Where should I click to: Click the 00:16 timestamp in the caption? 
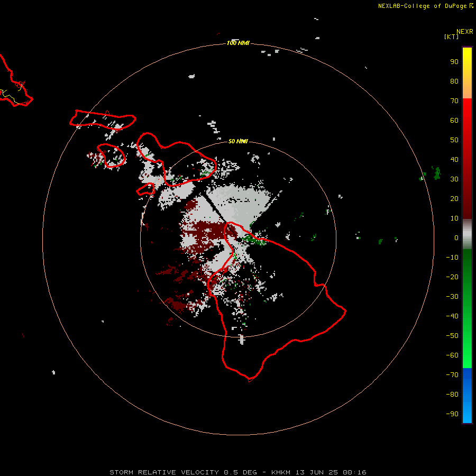(x=354, y=472)
